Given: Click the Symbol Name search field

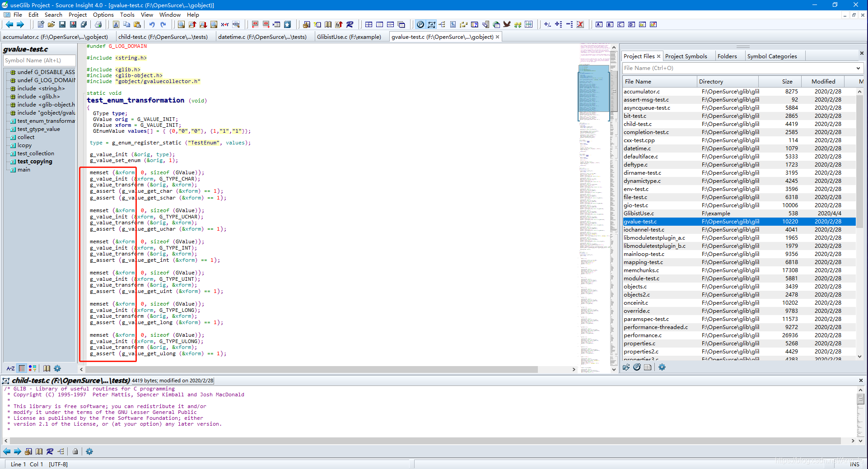Looking at the screenshot, I should (39, 60).
